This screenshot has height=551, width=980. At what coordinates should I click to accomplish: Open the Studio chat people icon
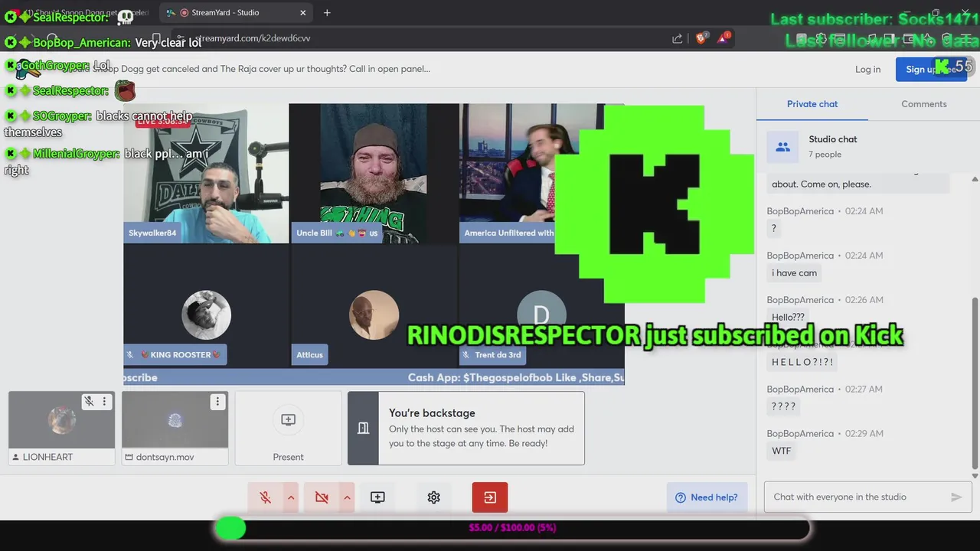(x=782, y=146)
